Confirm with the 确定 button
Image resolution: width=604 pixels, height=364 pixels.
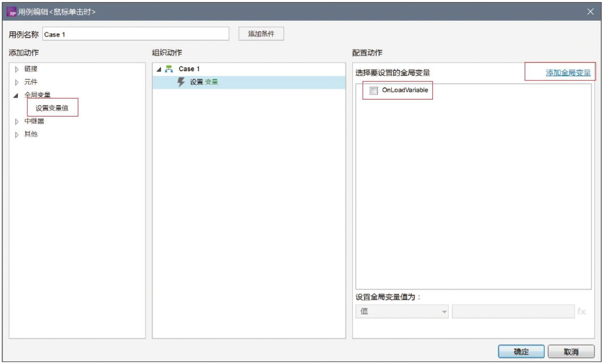coord(521,352)
